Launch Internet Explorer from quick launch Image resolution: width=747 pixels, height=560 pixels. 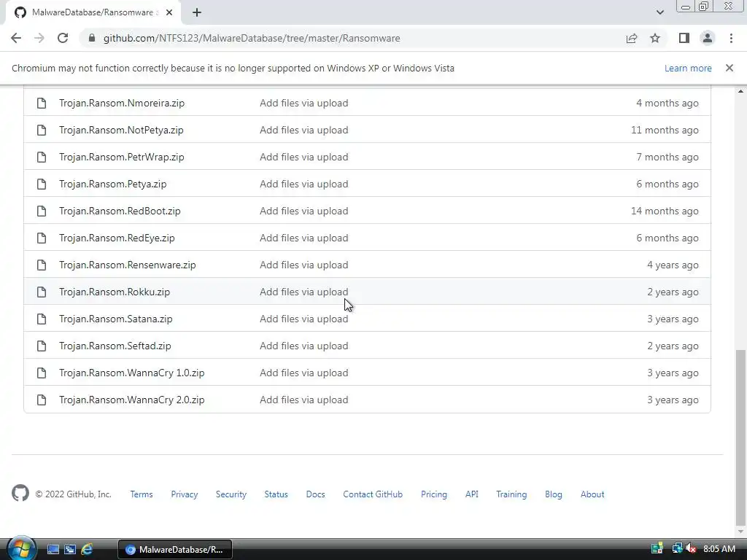click(x=87, y=550)
